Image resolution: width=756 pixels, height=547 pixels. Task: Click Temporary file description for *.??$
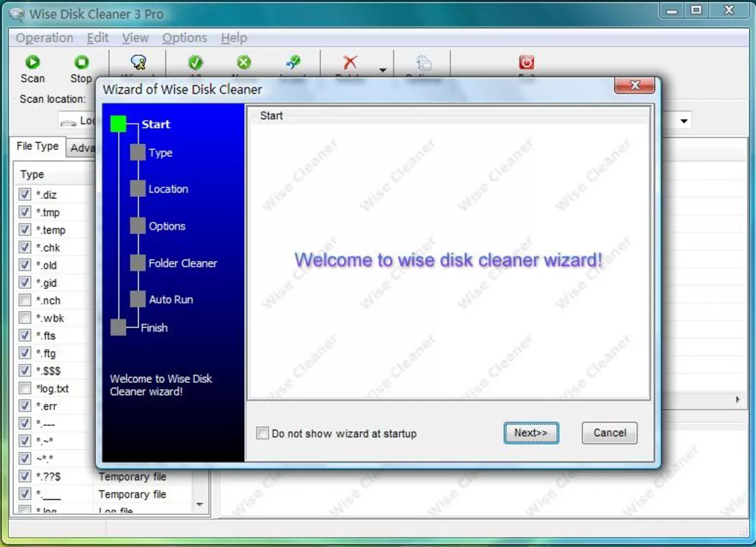132,477
